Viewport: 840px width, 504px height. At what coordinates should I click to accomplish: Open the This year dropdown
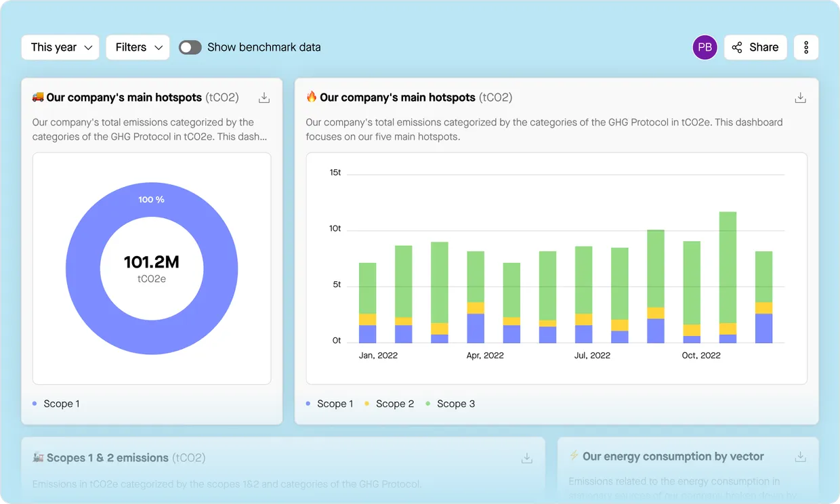click(x=60, y=47)
